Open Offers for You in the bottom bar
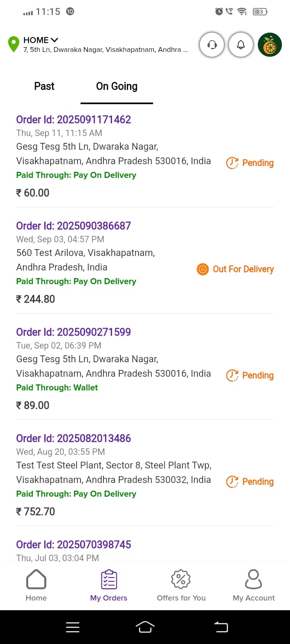The width and height of the screenshot is (290, 644). coord(181,585)
